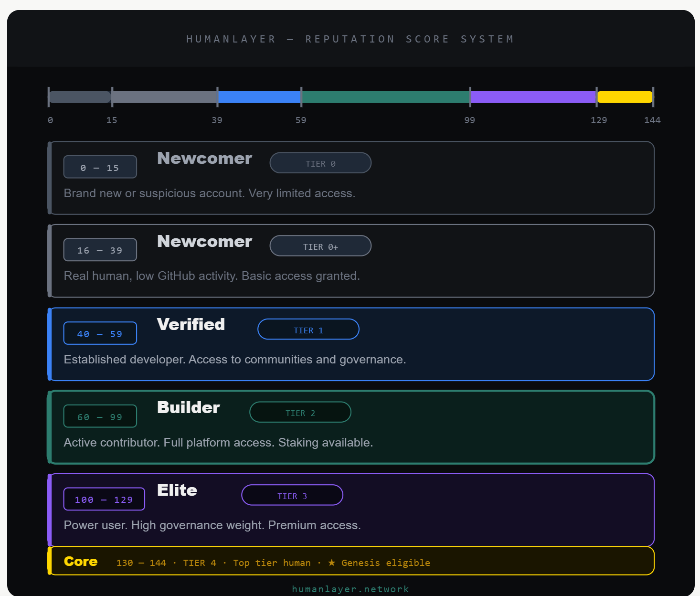Select the TIER 1 badge
The height and width of the screenshot is (596, 700).
pyautogui.click(x=308, y=329)
